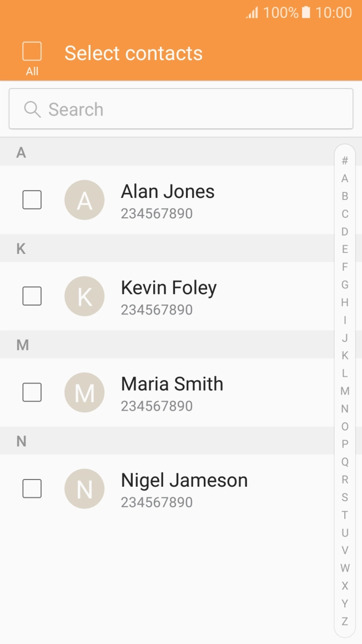Viewport: 362px width, 644px height.
Task: Tap Maria Smith's name entry
Action: [172, 384]
